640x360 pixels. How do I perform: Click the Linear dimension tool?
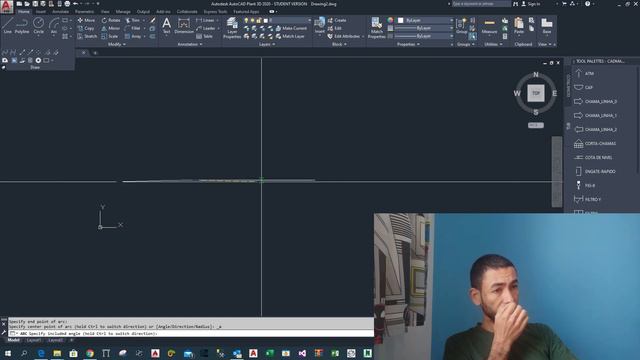205,20
